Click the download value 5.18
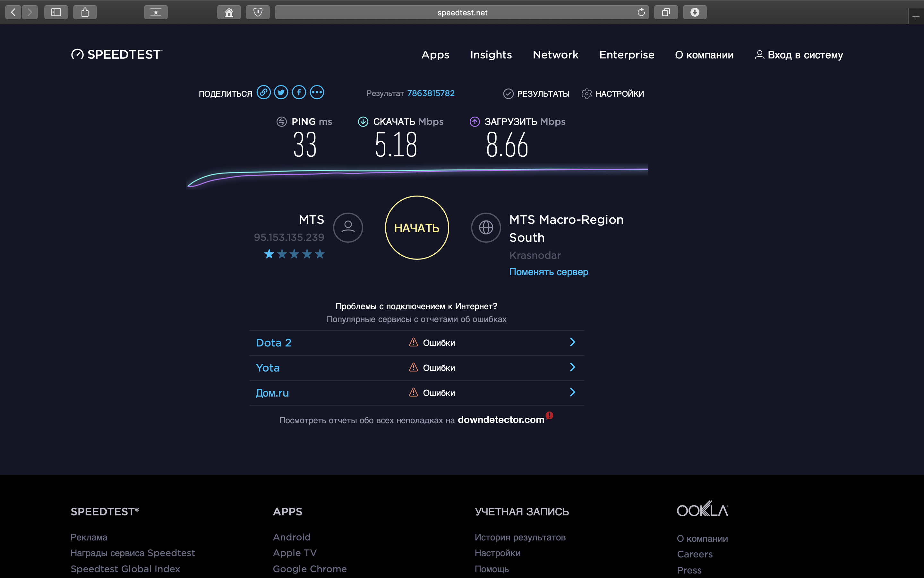 [396, 144]
